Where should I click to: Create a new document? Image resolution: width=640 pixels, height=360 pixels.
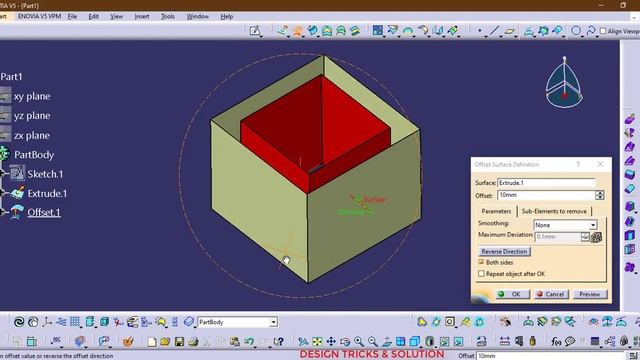[x=151, y=341]
